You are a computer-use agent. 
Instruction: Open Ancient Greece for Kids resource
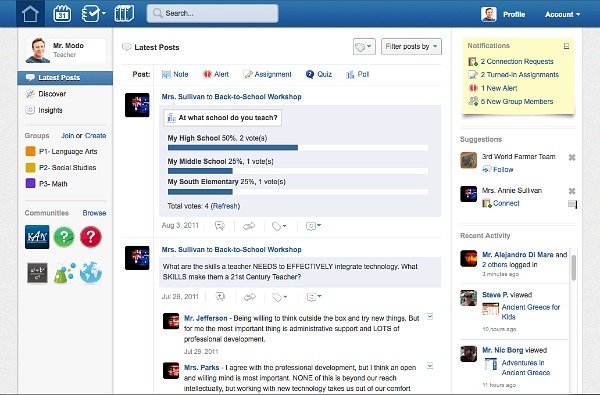530,312
